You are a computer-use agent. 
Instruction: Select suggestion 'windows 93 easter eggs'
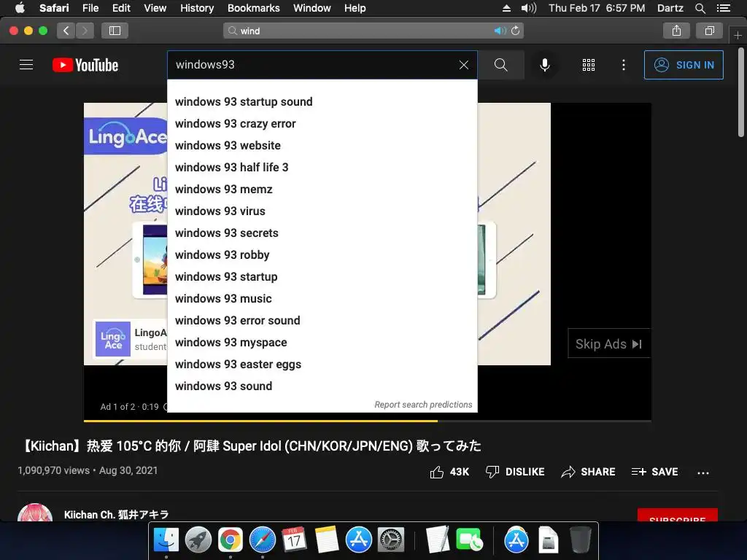(x=322, y=365)
